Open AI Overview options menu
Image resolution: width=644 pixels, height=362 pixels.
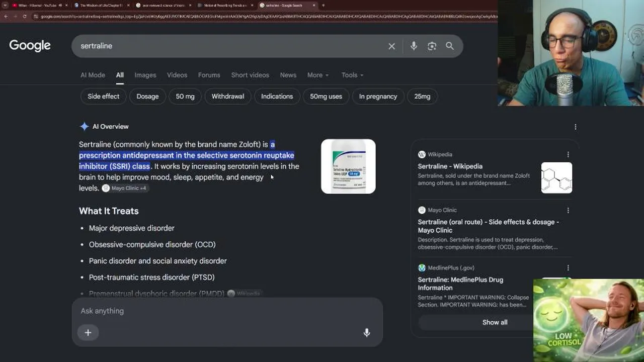tap(575, 127)
